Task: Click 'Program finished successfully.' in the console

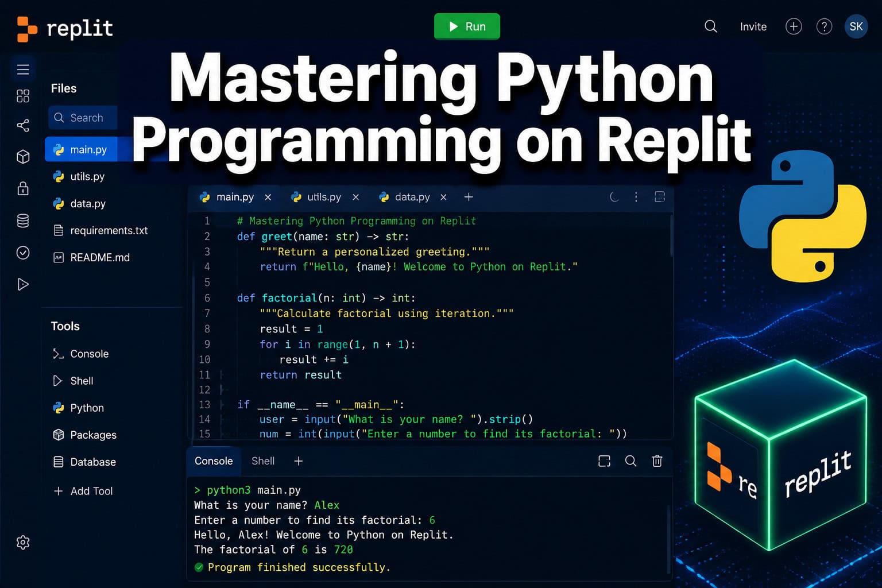Action: coord(299,567)
